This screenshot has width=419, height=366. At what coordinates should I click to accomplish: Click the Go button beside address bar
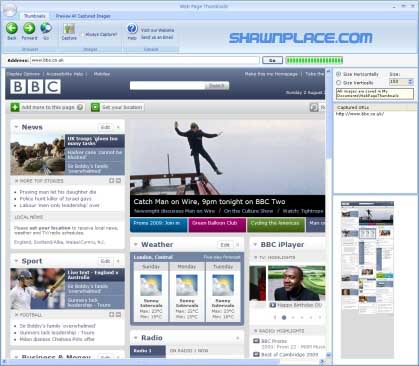(272, 60)
